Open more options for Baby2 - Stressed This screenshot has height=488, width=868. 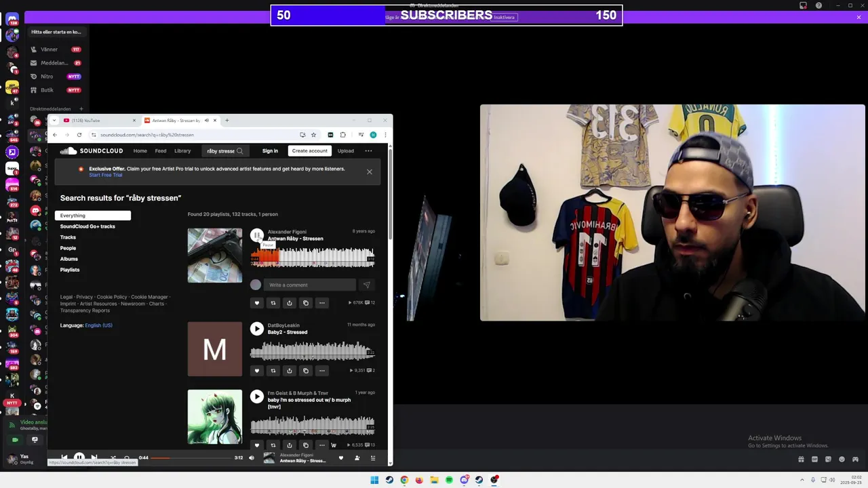click(322, 371)
